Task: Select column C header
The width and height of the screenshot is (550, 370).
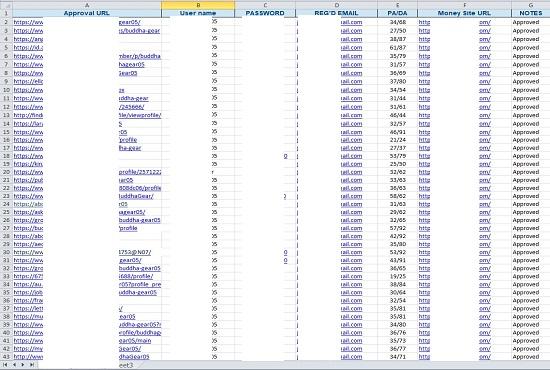Action: tap(265, 5)
